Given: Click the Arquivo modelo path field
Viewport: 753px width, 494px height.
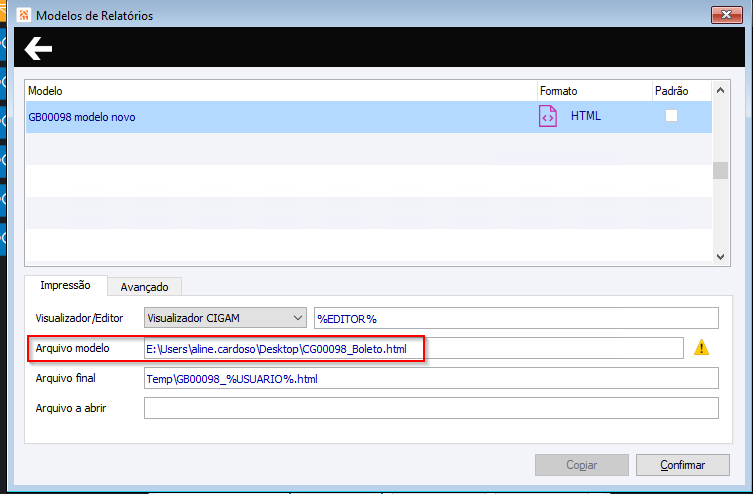Looking at the screenshot, I should point(413,348).
